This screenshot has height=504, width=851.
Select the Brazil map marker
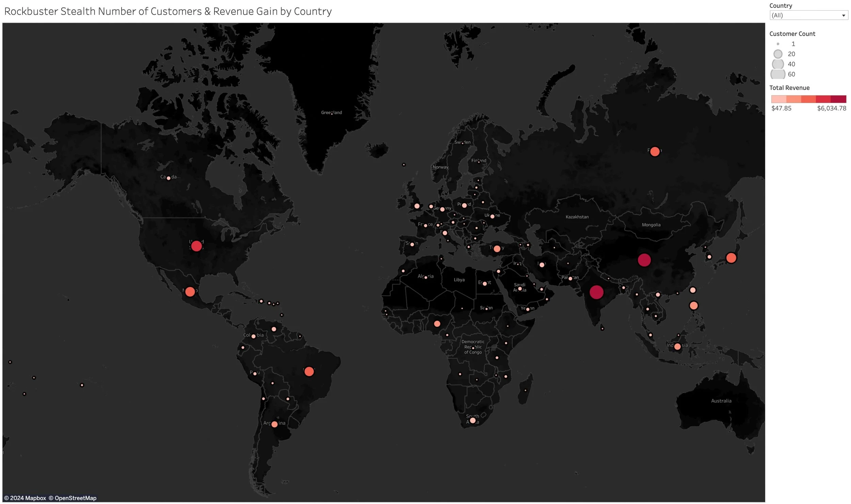[x=309, y=371]
